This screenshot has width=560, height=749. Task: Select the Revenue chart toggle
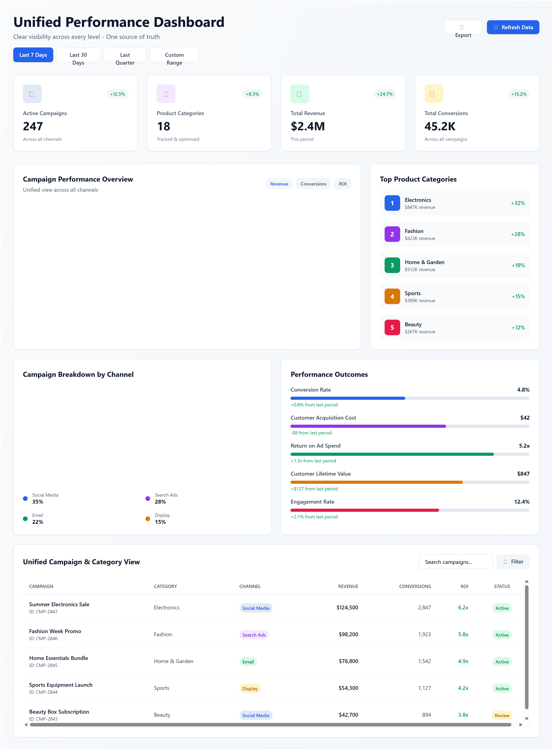click(x=279, y=184)
